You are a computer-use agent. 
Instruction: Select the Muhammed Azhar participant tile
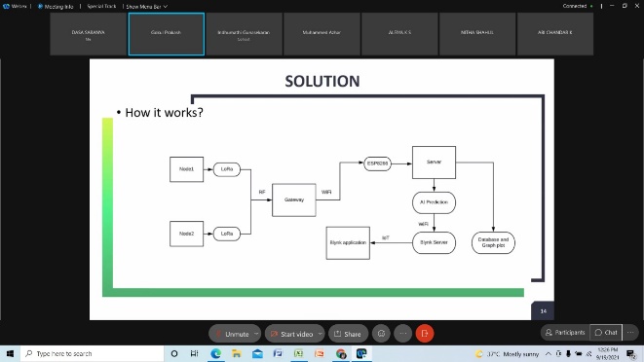tap(322, 34)
